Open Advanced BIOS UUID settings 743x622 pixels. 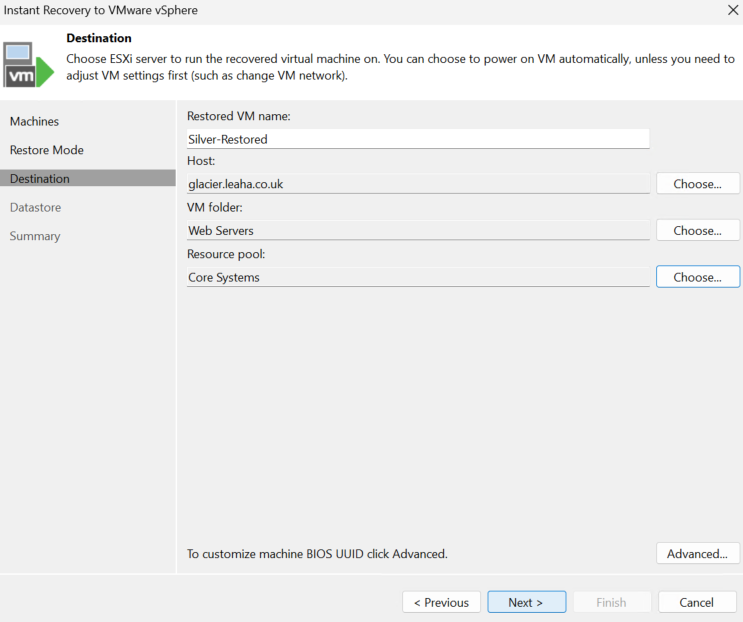pyautogui.click(x=698, y=553)
